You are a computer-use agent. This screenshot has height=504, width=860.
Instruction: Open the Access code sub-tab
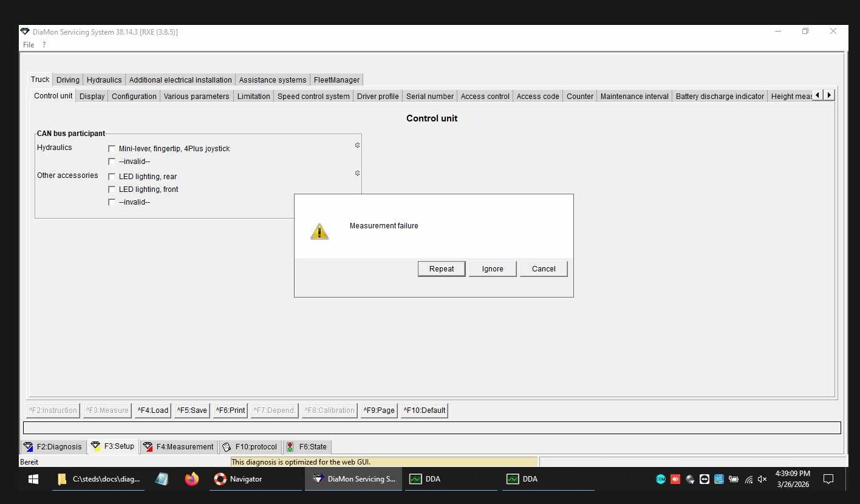coord(538,96)
